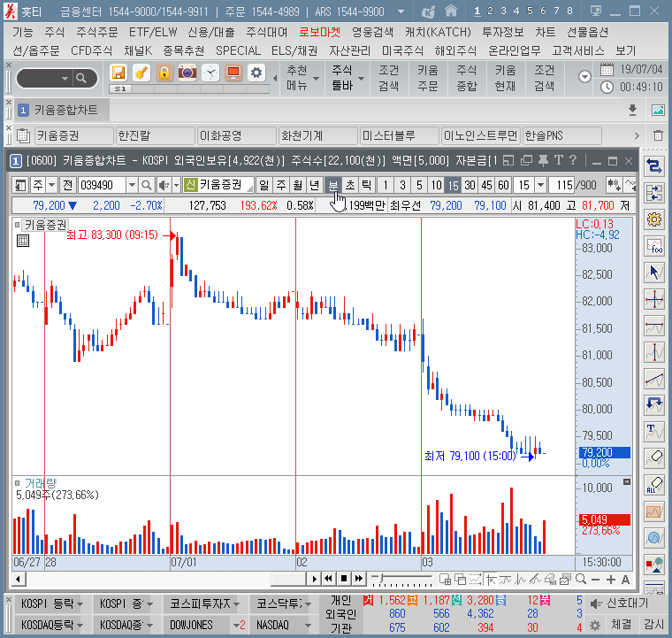Viewport: 672px width, 638px height.
Task: Select the orange rectangle area tool
Action: [x=654, y=511]
